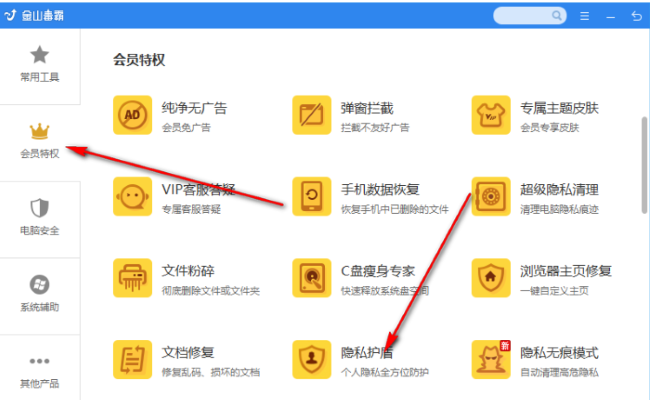Image resolution: width=650 pixels, height=400 pixels.
Task: Open 专属主题皮肤 shirt icon
Action: [491, 114]
